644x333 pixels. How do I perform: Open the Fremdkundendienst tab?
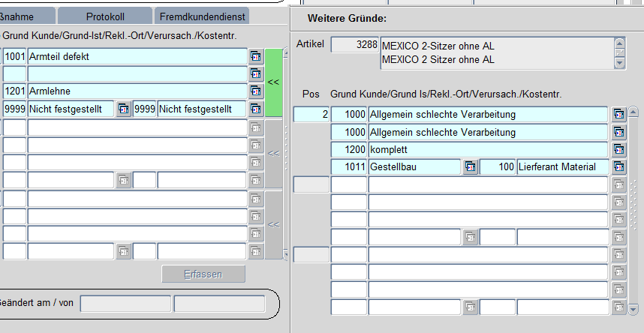201,16
